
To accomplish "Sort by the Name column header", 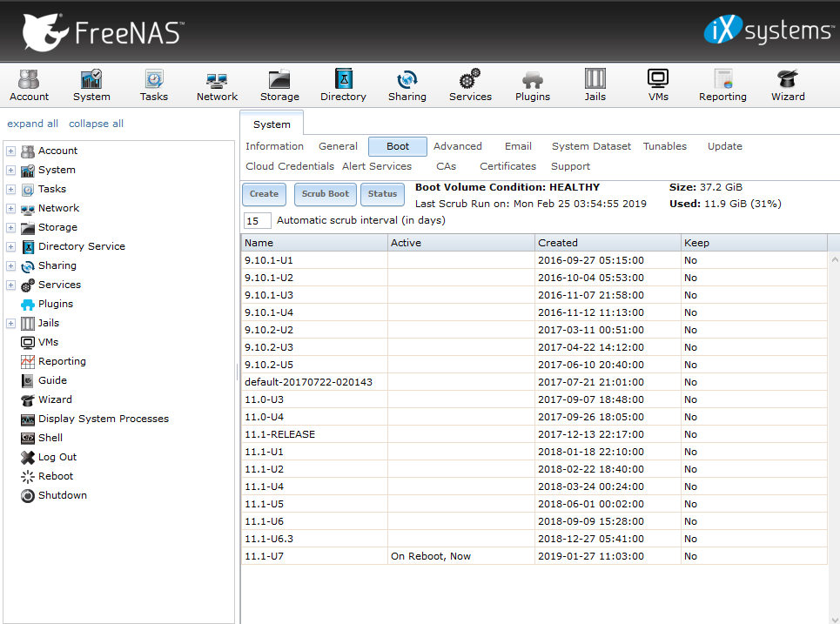I will (x=314, y=243).
